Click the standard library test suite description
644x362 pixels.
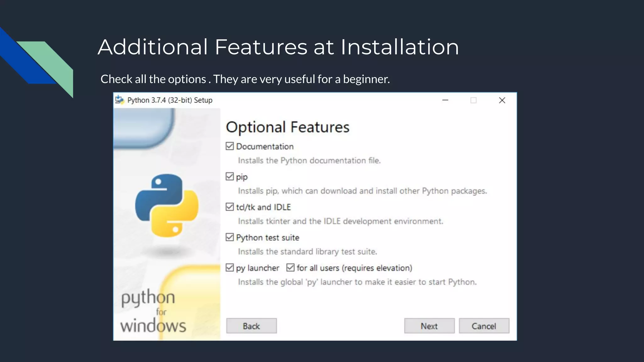(x=308, y=252)
